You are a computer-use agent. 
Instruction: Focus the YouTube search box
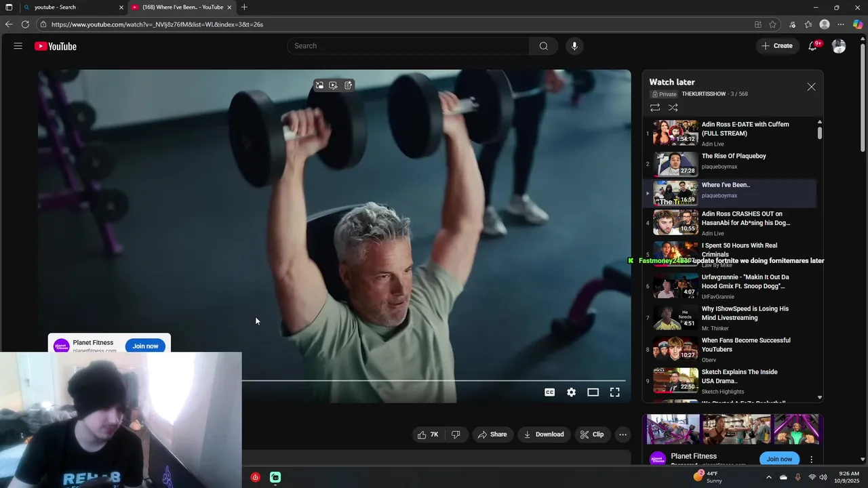(408, 46)
